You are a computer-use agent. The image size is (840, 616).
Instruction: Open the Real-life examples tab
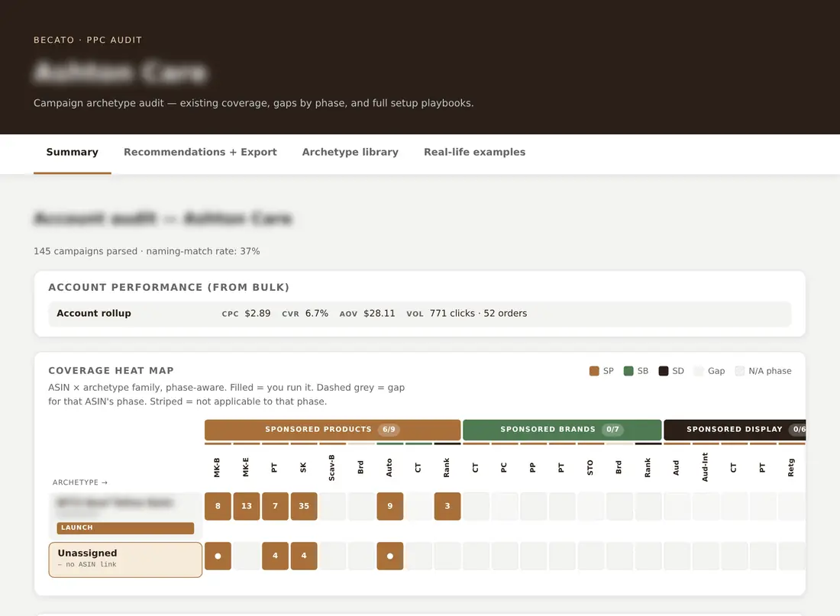coord(475,152)
